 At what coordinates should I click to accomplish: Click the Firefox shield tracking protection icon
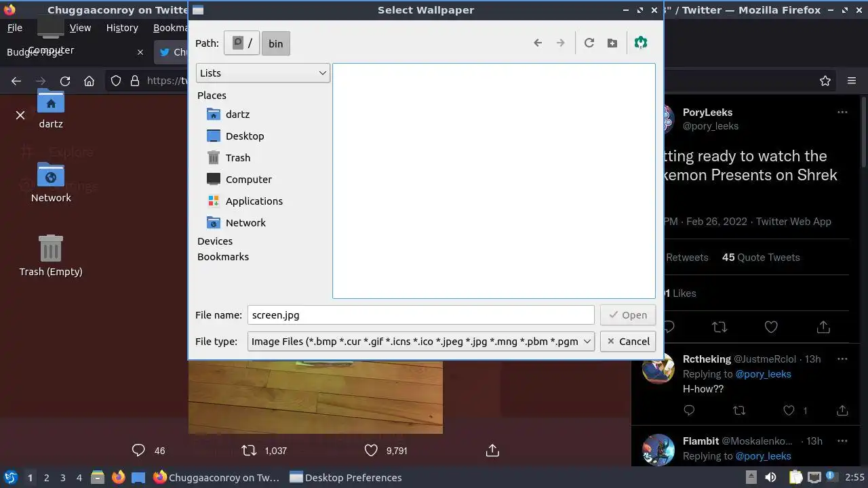116,81
